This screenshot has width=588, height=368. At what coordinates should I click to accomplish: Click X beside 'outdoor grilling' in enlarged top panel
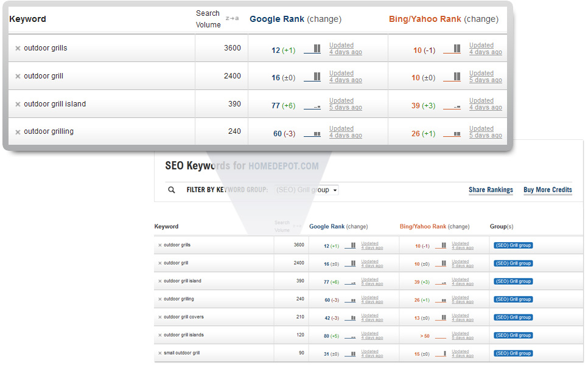click(x=18, y=132)
